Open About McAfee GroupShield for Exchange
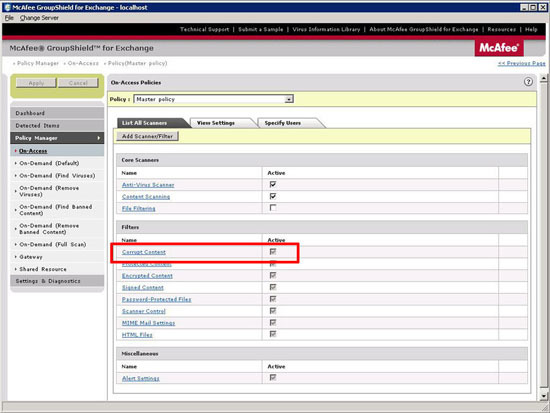This screenshot has width=550, height=413. click(424, 29)
